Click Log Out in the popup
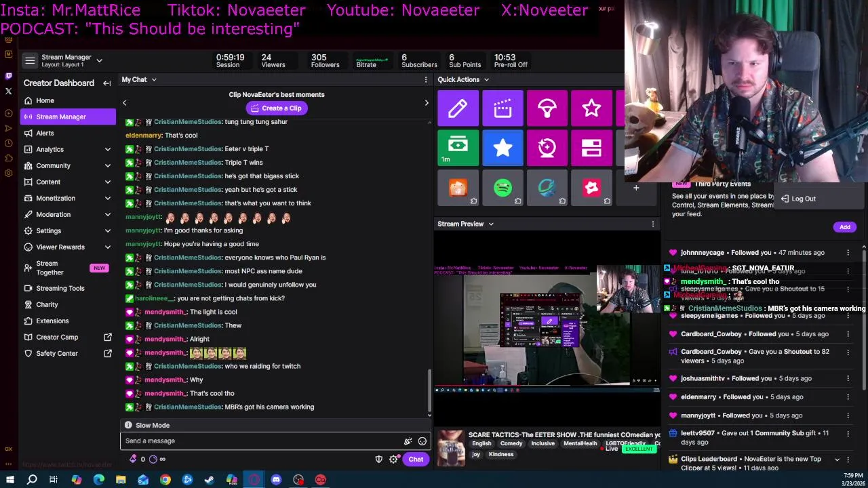Viewport: 868px width, 488px height. tap(798, 199)
